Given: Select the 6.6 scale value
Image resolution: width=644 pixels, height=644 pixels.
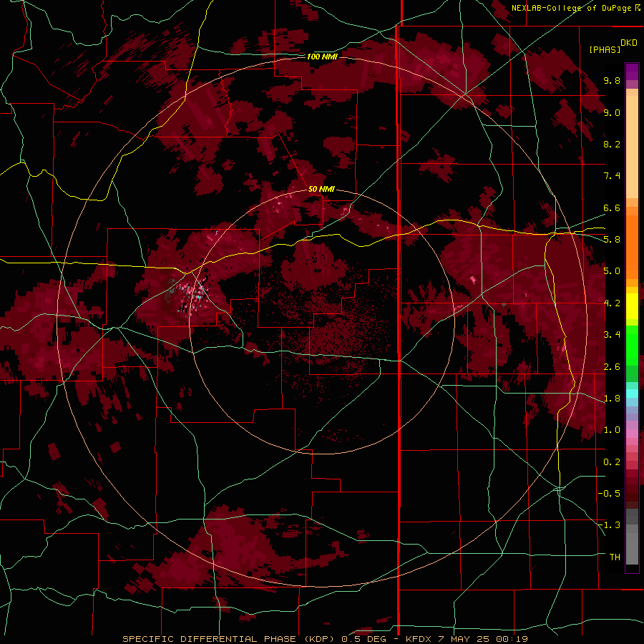Looking at the screenshot, I should pyautogui.click(x=612, y=208).
